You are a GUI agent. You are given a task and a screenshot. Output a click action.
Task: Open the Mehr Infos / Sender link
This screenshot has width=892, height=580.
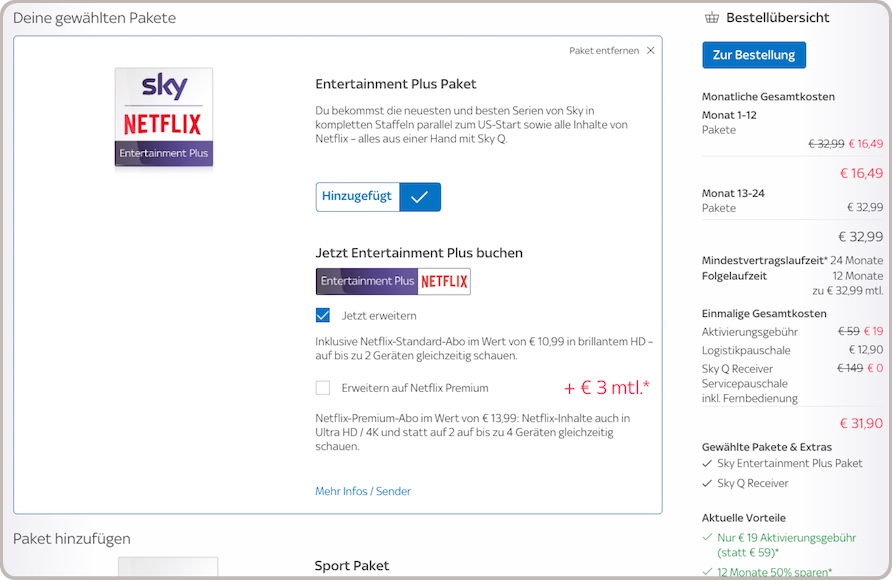[x=363, y=491]
